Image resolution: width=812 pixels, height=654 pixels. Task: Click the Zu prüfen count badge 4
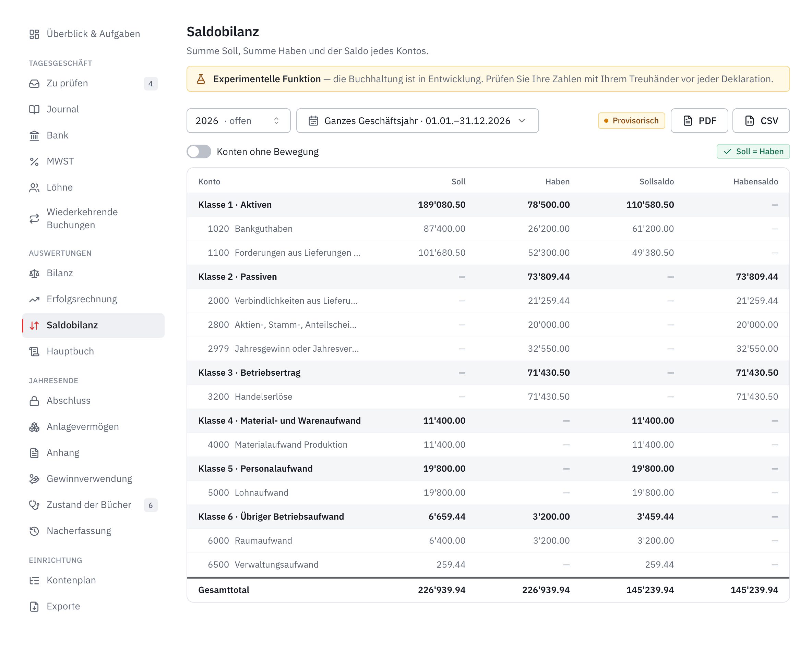150,84
